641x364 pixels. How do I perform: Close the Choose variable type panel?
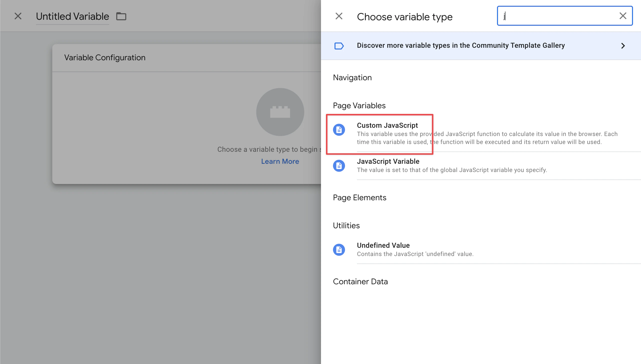339,16
